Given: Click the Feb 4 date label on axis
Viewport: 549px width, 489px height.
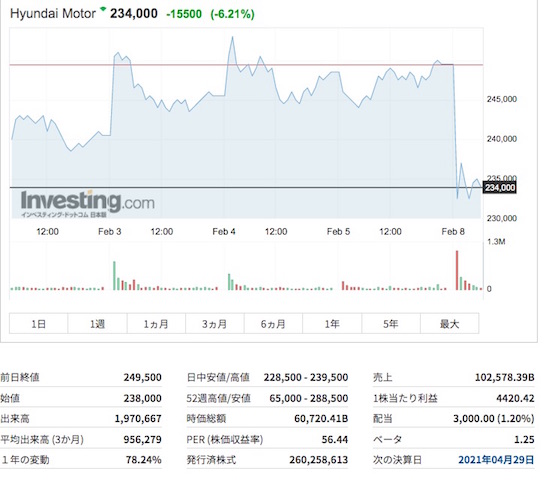Looking at the screenshot, I should pyautogui.click(x=224, y=231).
